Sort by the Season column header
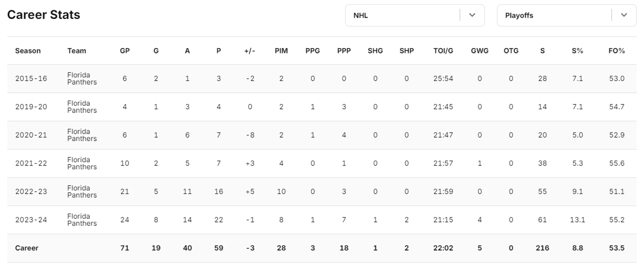 pos(28,51)
